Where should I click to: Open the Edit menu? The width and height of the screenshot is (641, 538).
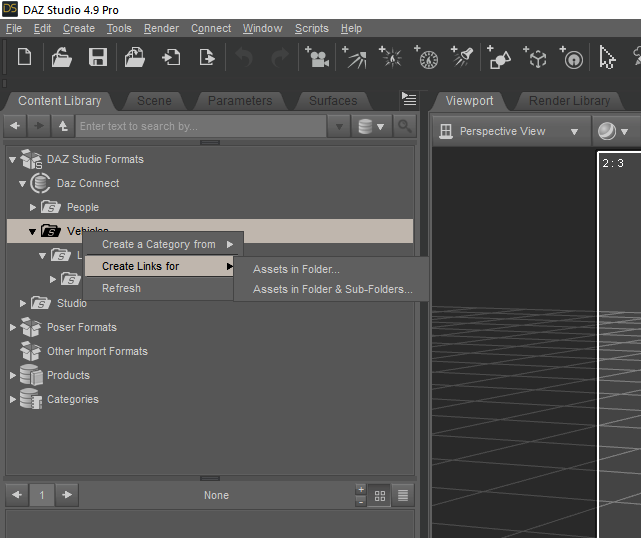coord(42,28)
